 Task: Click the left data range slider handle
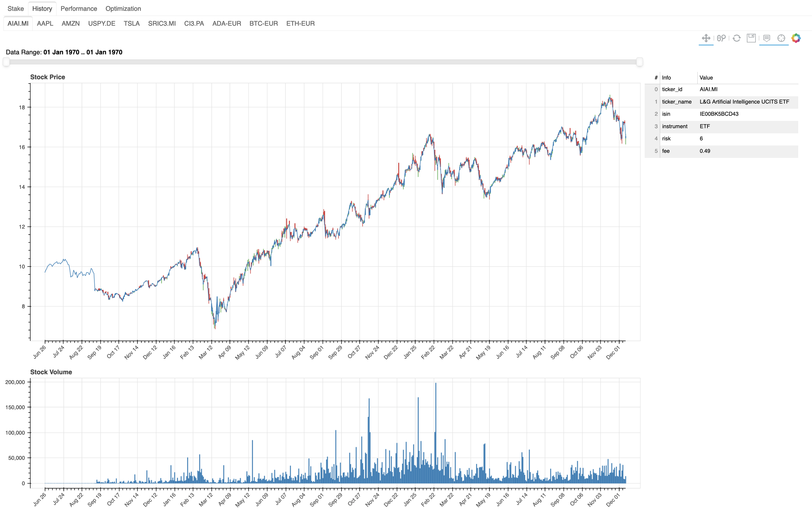point(6,62)
